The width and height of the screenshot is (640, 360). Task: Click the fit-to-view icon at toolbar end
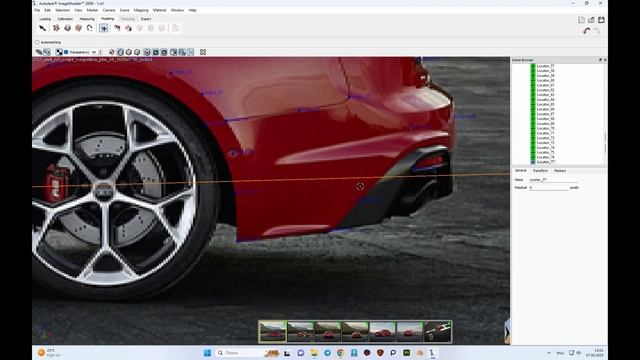coord(203,52)
